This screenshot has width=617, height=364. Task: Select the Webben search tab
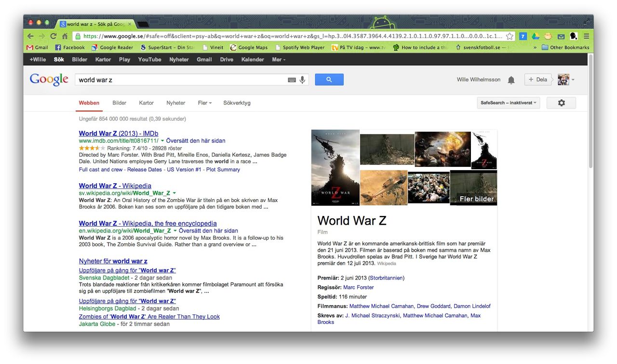coord(89,103)
